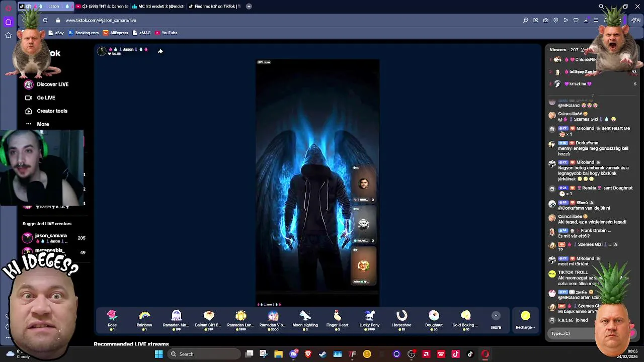Open Discord from the taskbar

pos(293,354)
